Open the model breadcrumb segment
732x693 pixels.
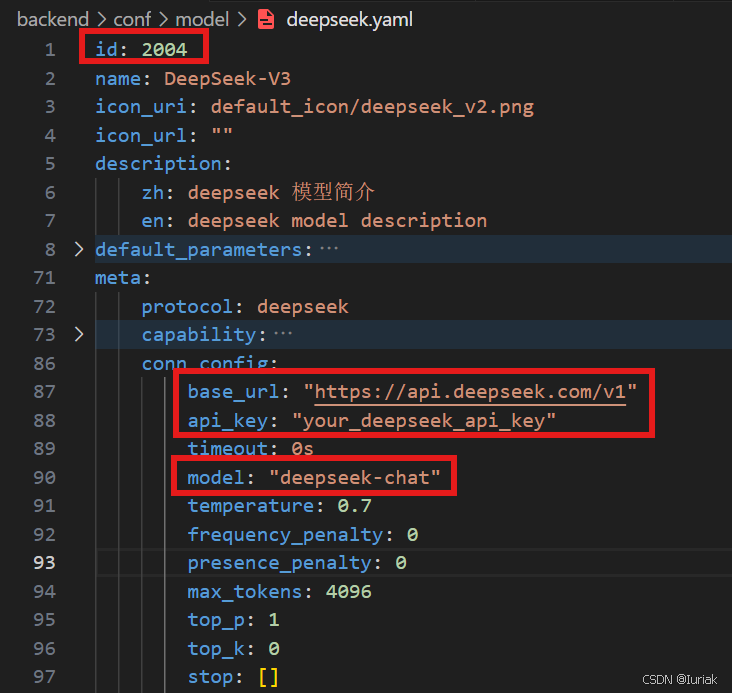[202, 20]
